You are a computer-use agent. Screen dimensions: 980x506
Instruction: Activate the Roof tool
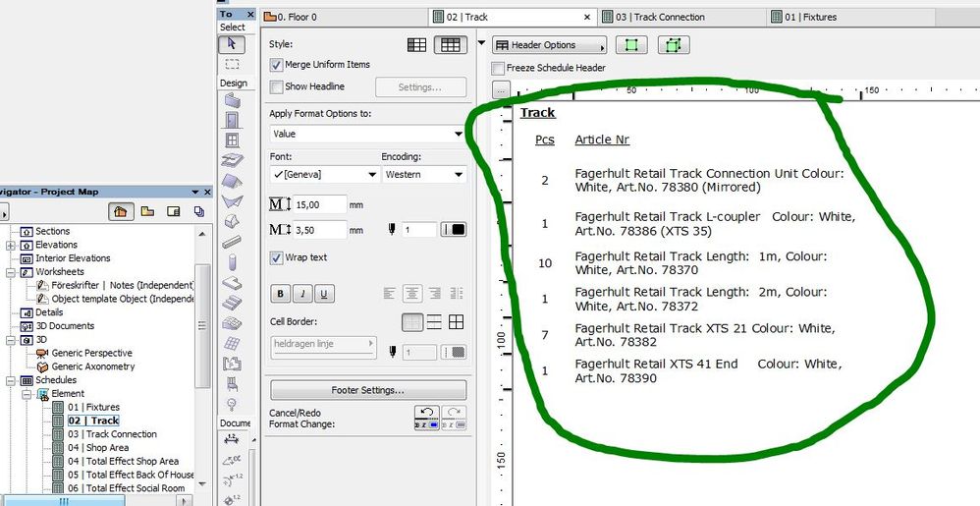point(232,181)
